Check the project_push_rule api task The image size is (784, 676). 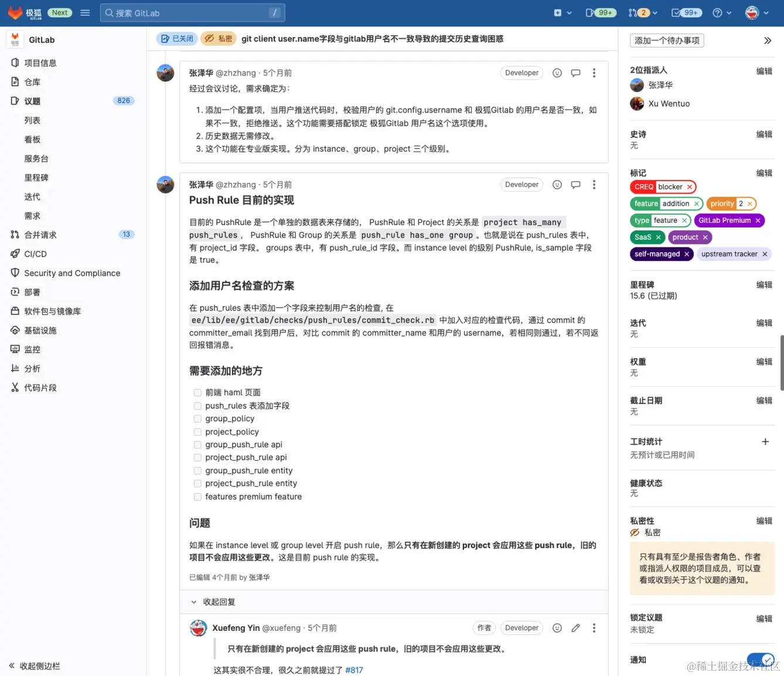click(197, 457)
